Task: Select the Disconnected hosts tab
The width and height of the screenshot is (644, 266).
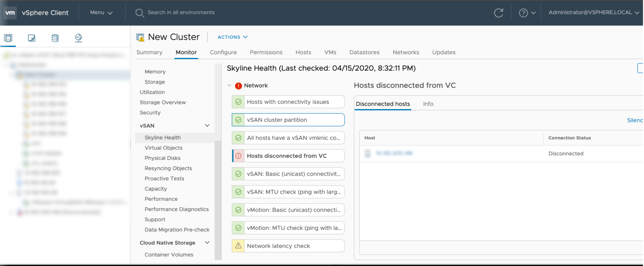Action: point(383,104)
